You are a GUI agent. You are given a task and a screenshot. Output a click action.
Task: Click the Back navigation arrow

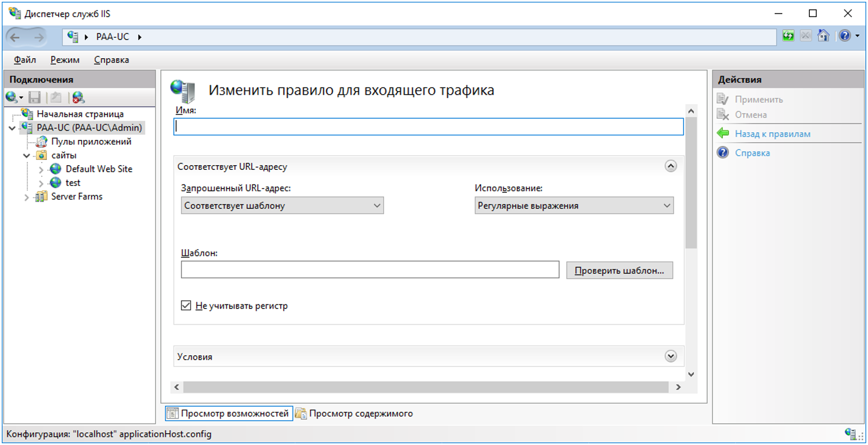[x=15, y=37]
